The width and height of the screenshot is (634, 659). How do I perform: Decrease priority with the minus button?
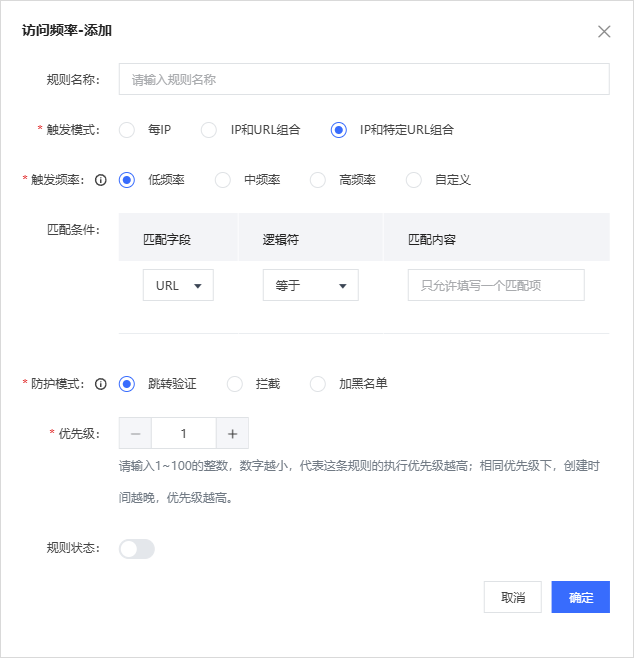tap(135, 433)
